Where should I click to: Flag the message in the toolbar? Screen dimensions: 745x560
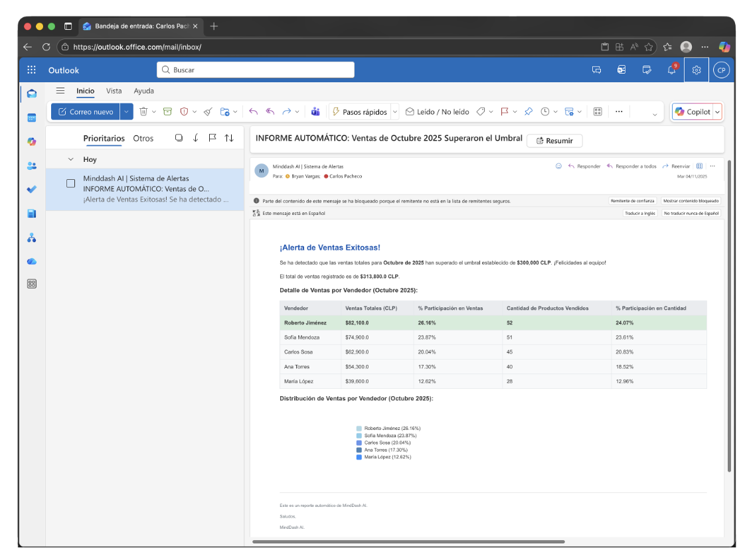point(505,111)
